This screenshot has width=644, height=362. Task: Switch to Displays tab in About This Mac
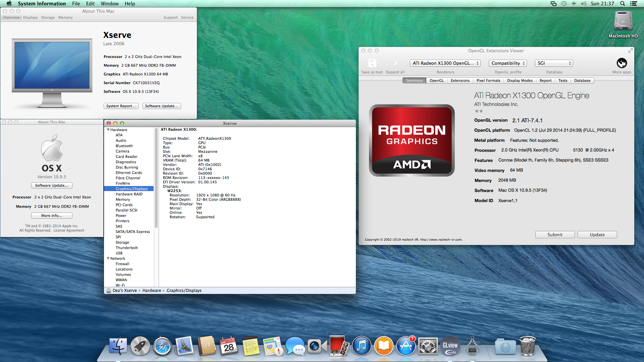pos(31,17)
